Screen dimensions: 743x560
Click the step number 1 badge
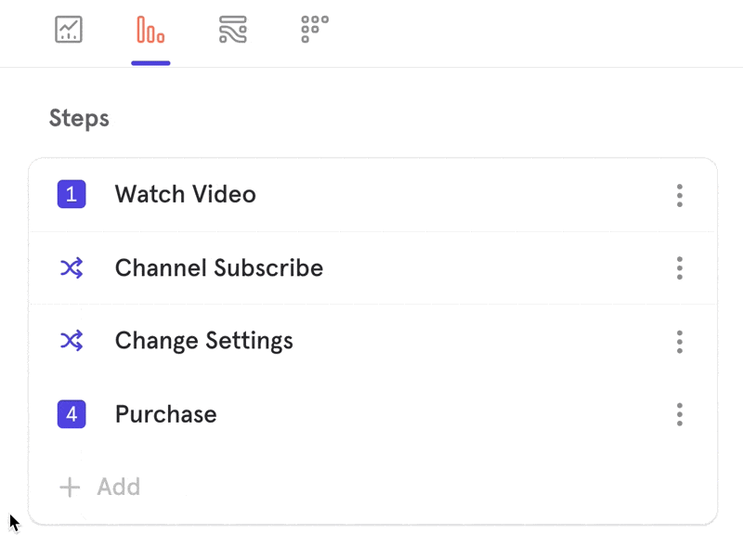pyautogui.click(x=72, y=194)
